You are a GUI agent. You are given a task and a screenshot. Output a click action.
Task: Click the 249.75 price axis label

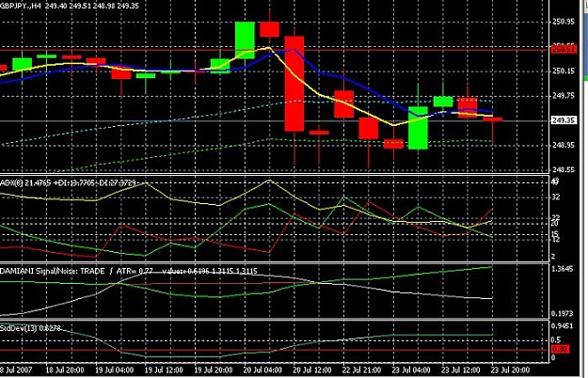564,96
